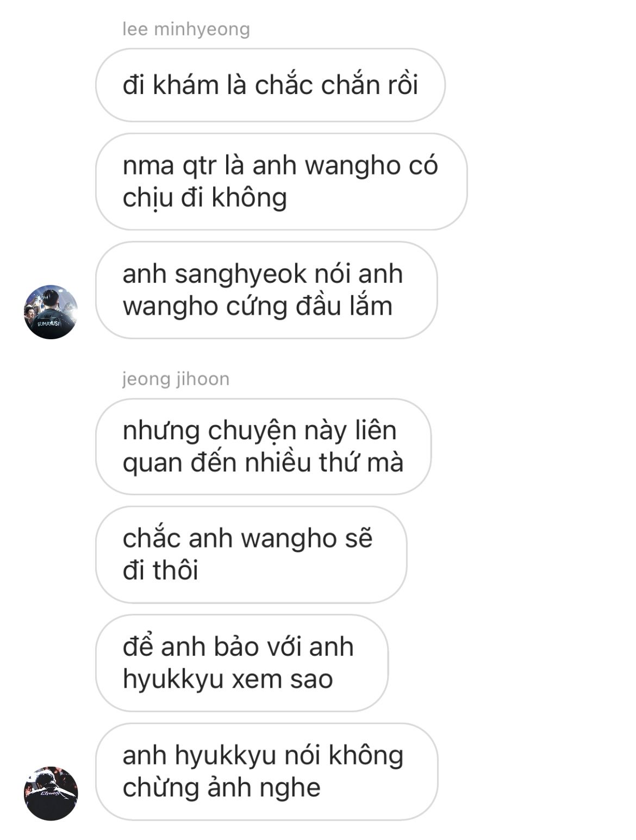Tap the sender name lee minhyeong
636x840 pixels.
(186, 29)
